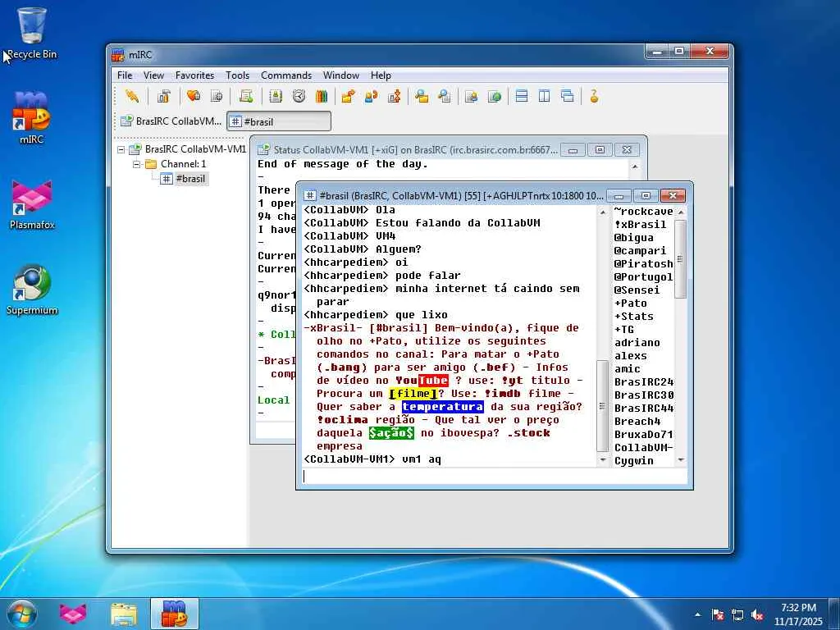Minimize the #brasil channel window
This screenshot has height=630, width=840.
[x=619, y=196]
